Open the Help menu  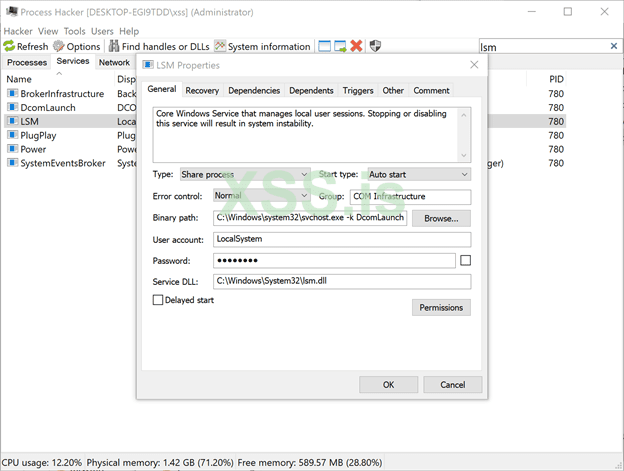pyautogui.click(x=129, y=31)
